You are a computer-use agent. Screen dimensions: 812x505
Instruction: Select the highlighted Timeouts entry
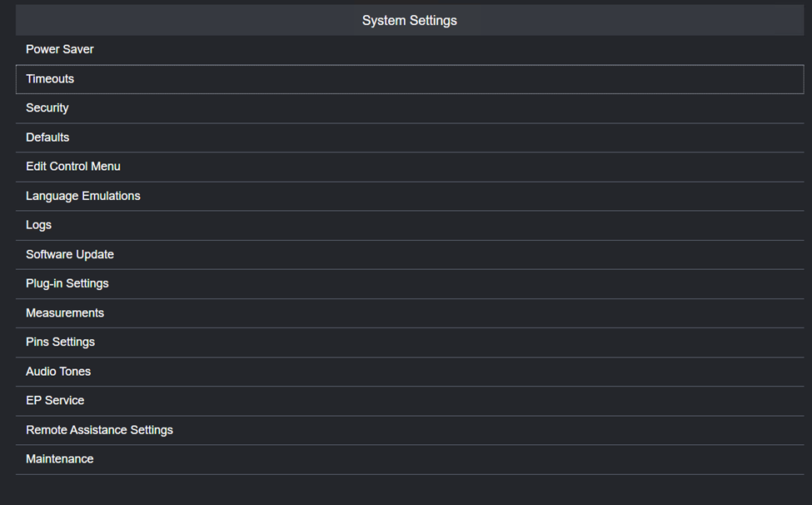(50, 79)
